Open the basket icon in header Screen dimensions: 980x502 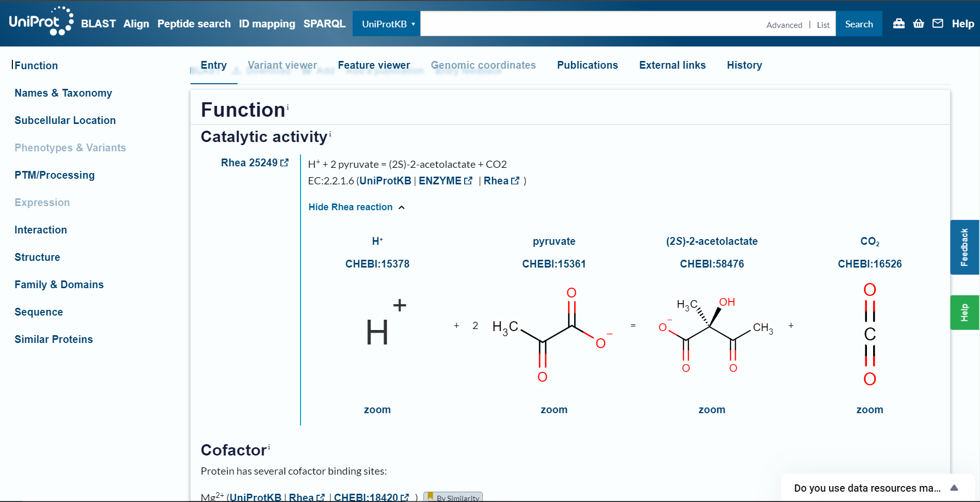919,24
